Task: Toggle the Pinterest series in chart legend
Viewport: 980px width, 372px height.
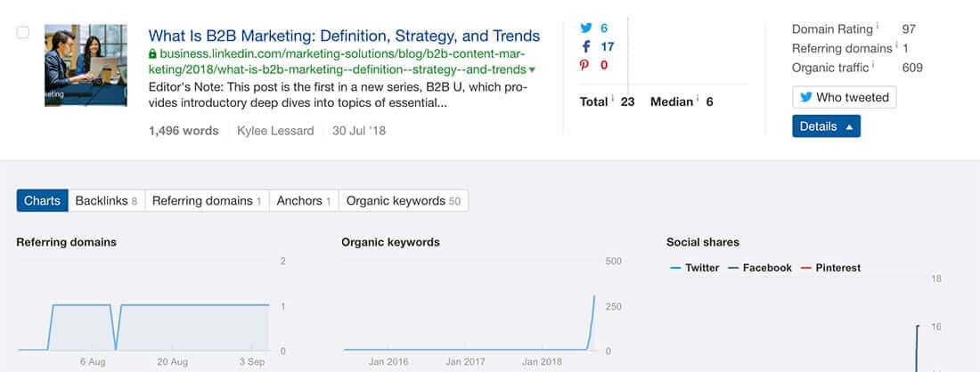Action: click(x=831, y=267)
